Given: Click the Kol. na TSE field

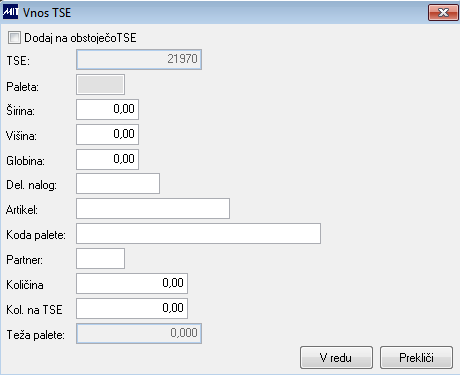Looking at the screenshot, I should click(132, 308).
